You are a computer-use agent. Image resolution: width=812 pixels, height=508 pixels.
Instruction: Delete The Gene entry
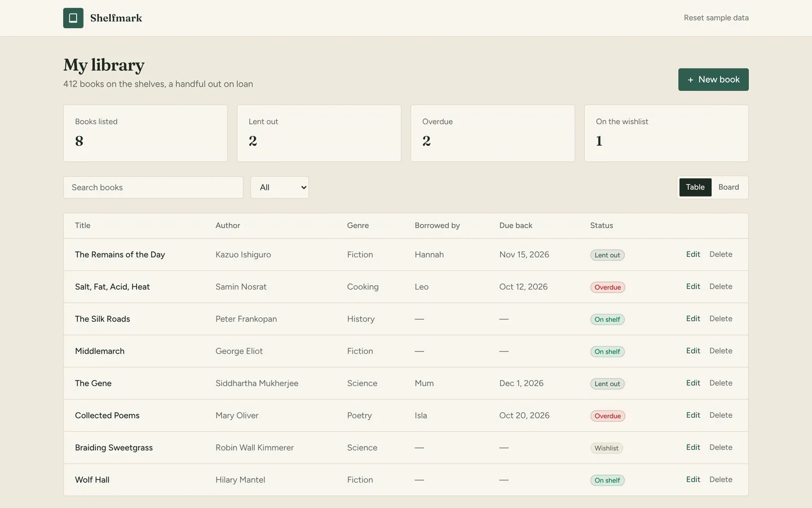[x=721, y=383]
